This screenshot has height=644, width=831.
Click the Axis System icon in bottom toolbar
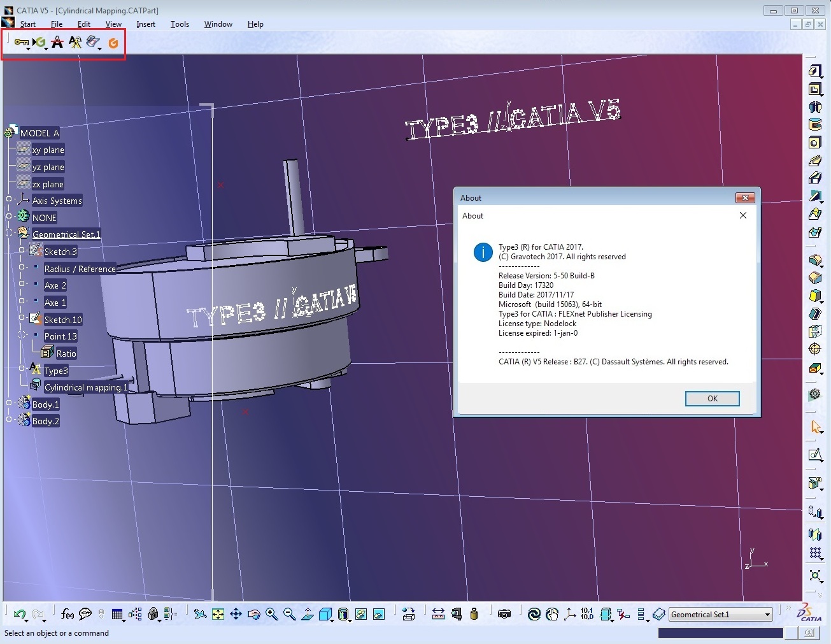pyautogui.click(x=570, y=614)
